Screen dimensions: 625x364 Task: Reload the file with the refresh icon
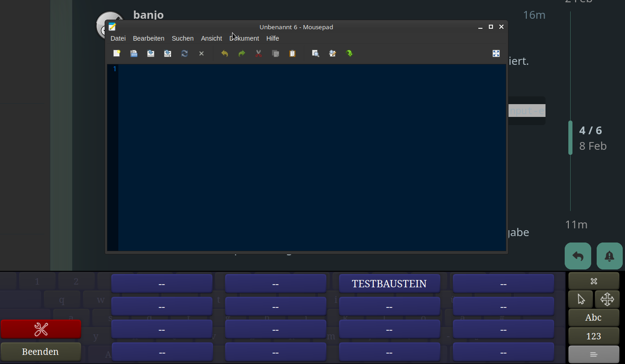185,53
